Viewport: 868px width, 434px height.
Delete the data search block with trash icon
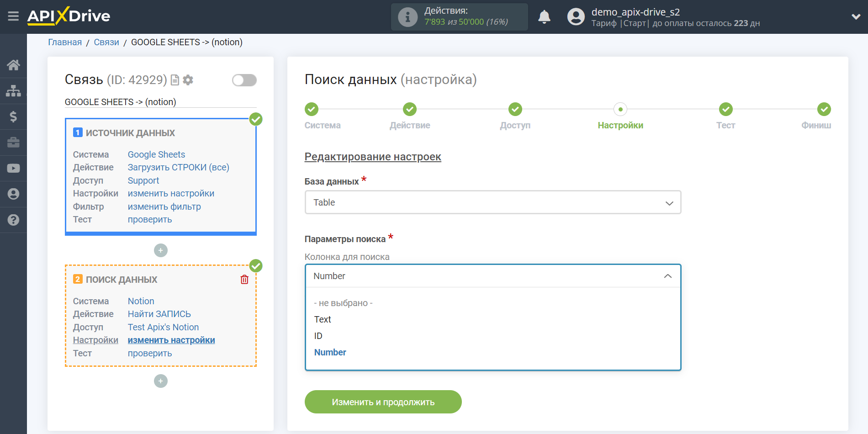click(244, 279)
